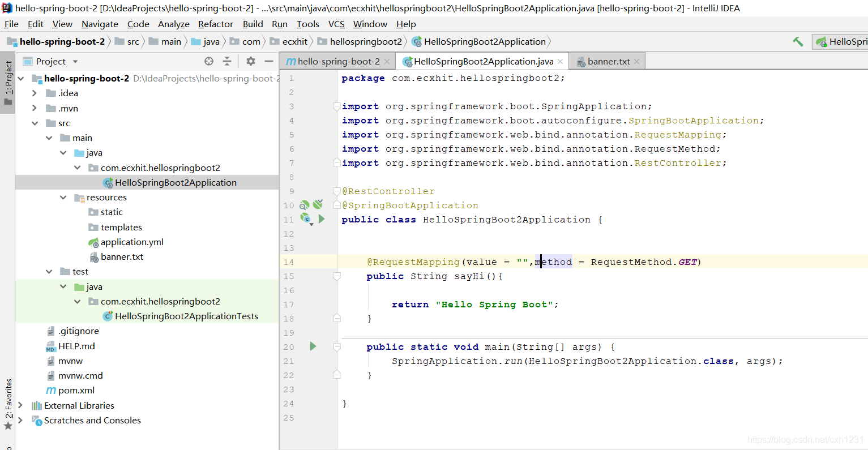Screen dimensions: 868x450
Task: Click Spring autowired gutter icon on line 10
Action: point(318,204)
